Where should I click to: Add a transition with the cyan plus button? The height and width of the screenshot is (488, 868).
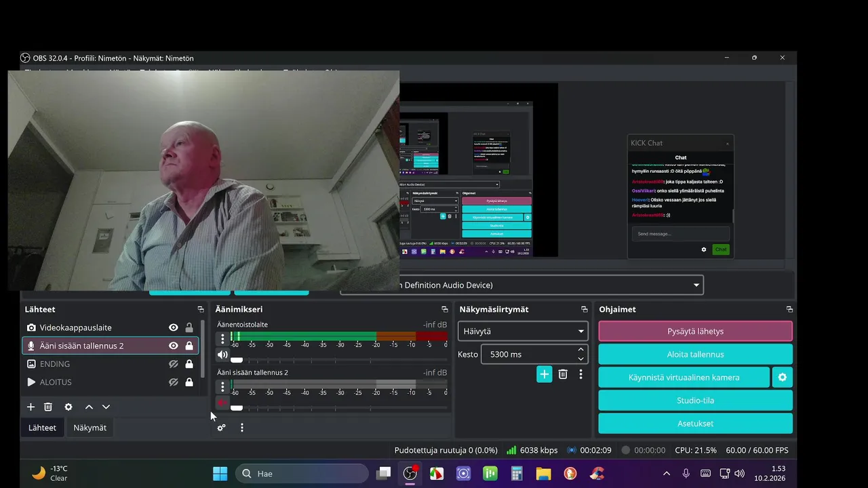545,374
